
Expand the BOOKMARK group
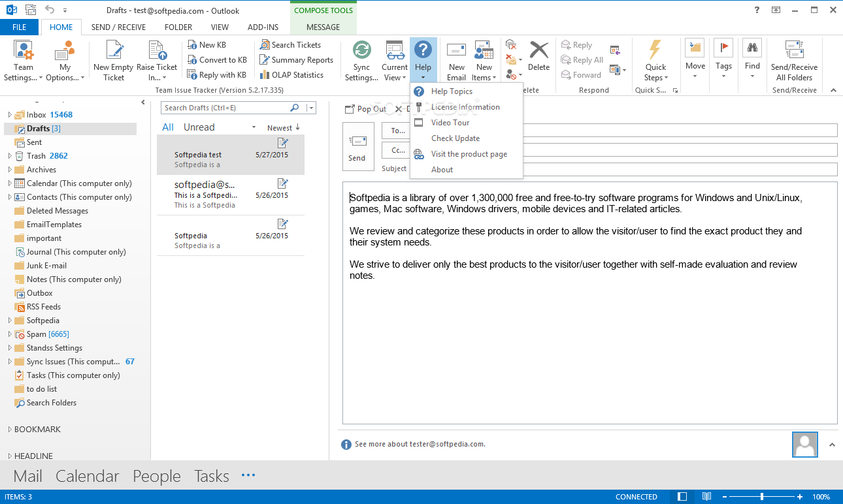pyautogui.click(x=10, y=430)
